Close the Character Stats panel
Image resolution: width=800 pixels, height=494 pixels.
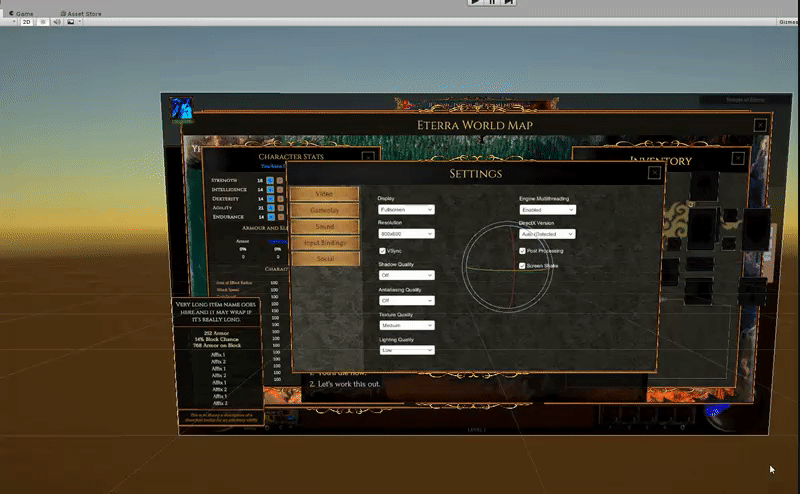pyautogui.click(x=368, y=157)
